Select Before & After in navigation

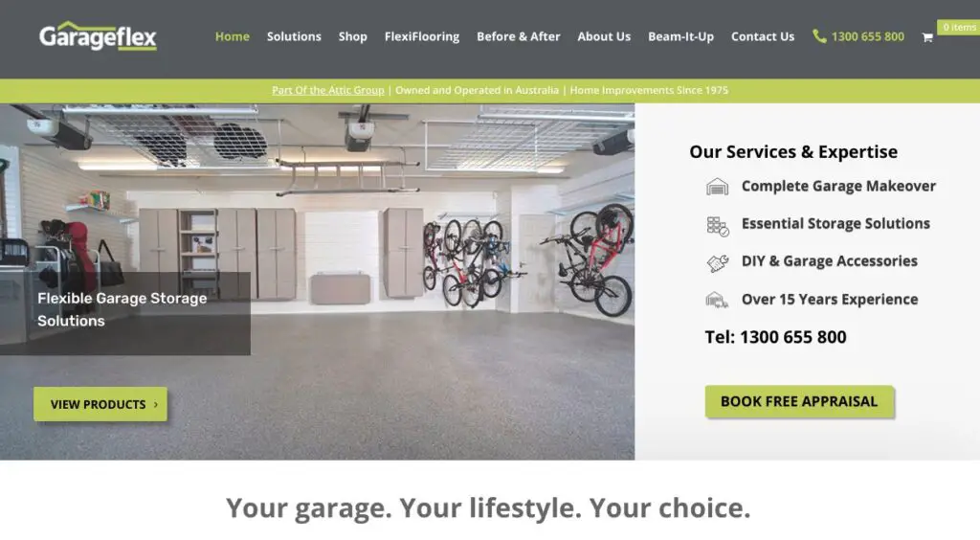pyautogui.click(x=518, y=36)
